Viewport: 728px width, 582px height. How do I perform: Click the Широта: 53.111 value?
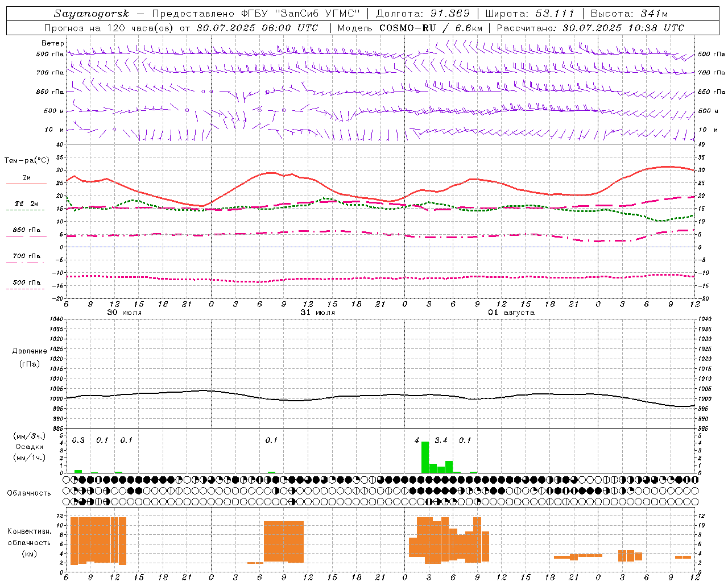(530, 14)
